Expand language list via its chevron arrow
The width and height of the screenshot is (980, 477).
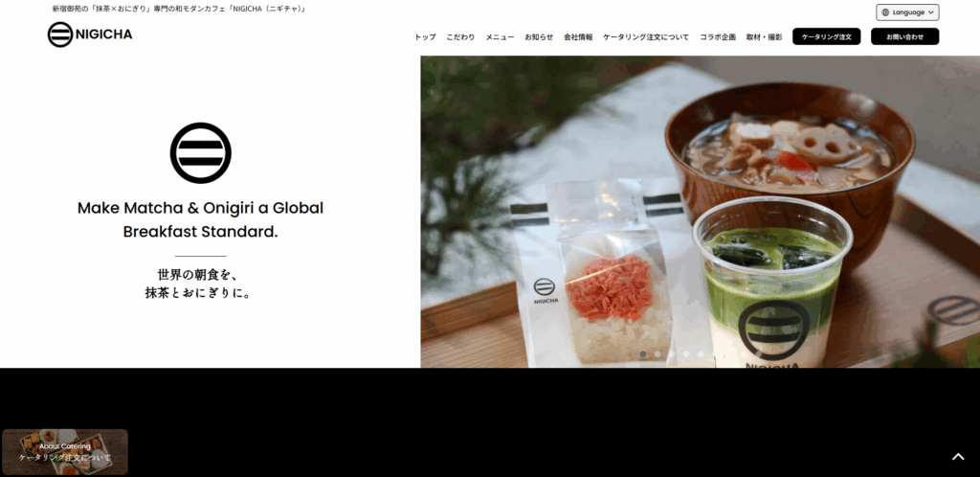[930, 12]
